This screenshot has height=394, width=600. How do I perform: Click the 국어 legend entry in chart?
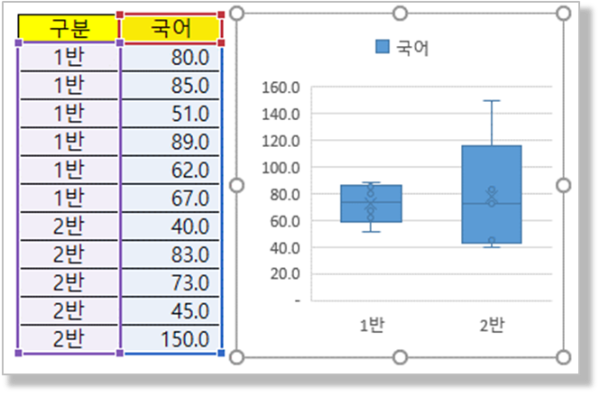(x=402, y=47)
